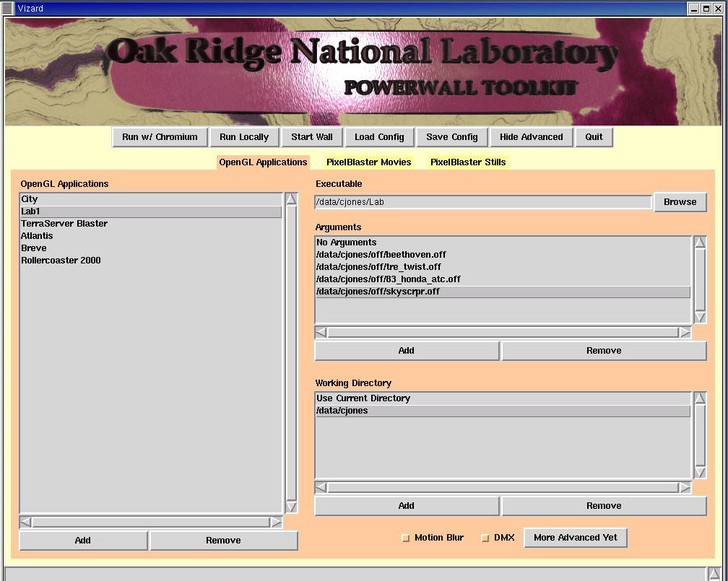The image size is (728, 581).
Task: Open More Advanced Yet options
Action: pos(575,538)
